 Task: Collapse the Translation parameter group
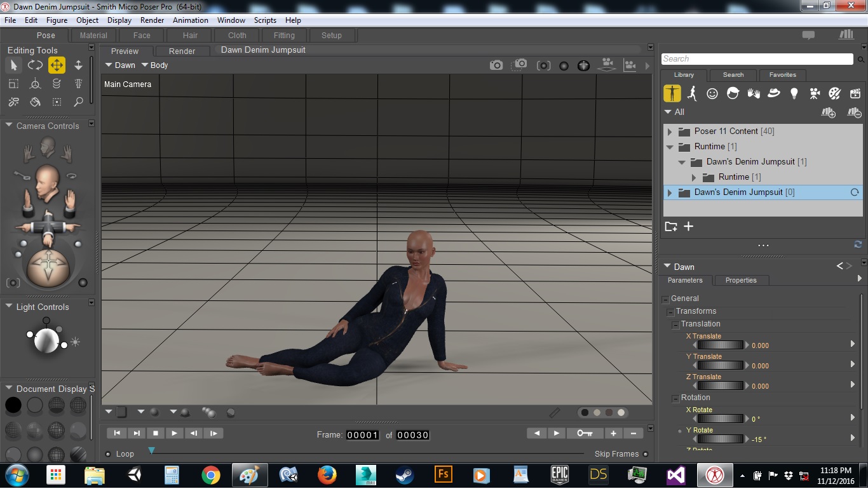(x=676, y=325)
